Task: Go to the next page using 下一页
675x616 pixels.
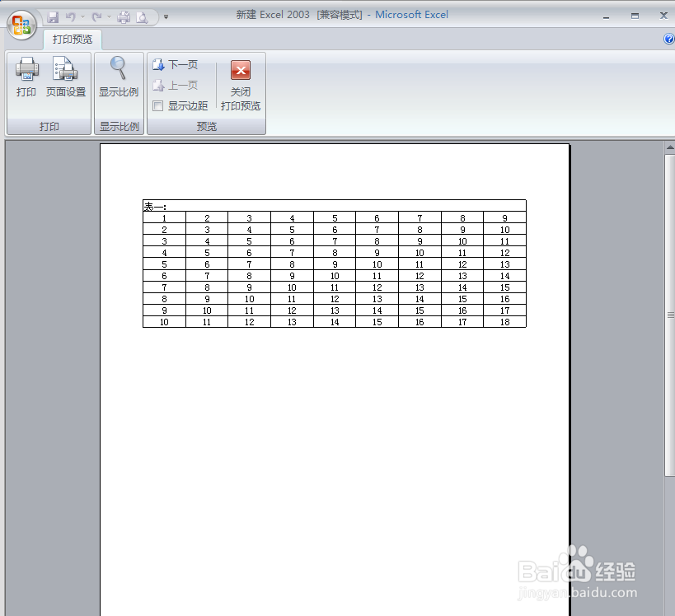Action: point(176,64)
